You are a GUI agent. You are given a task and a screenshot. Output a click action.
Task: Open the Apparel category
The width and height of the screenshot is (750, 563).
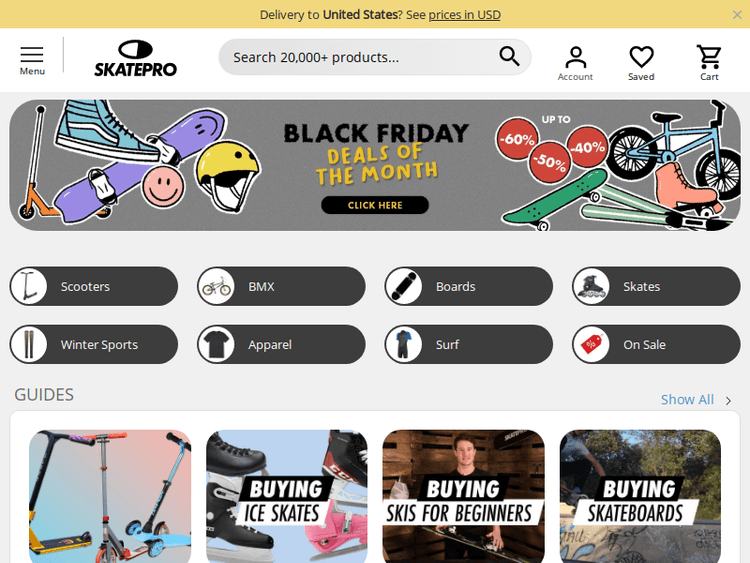coord(281,344)
